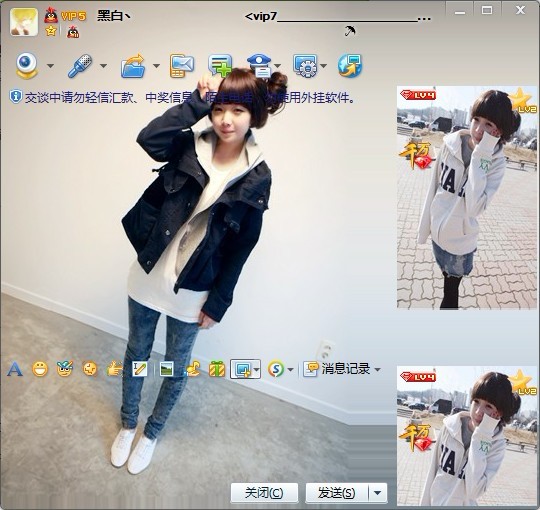
Task: Expand the video call options arrow
Action: 50,65
